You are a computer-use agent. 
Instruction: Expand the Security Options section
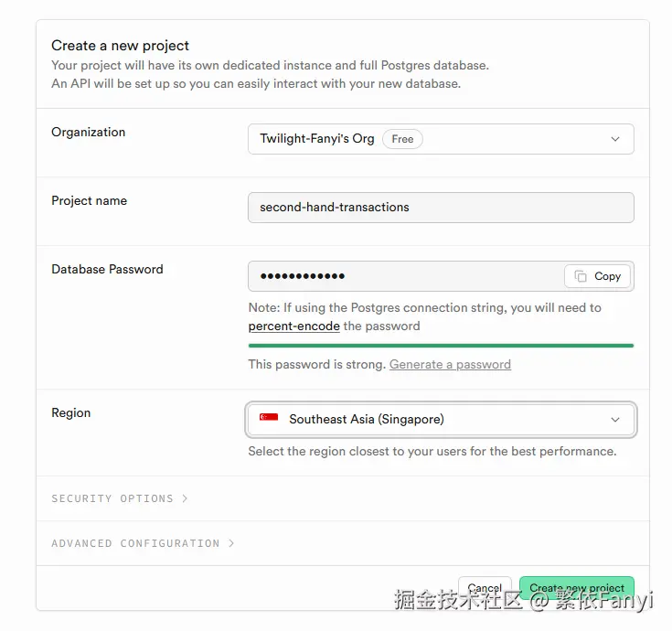[x=112, y=498]
